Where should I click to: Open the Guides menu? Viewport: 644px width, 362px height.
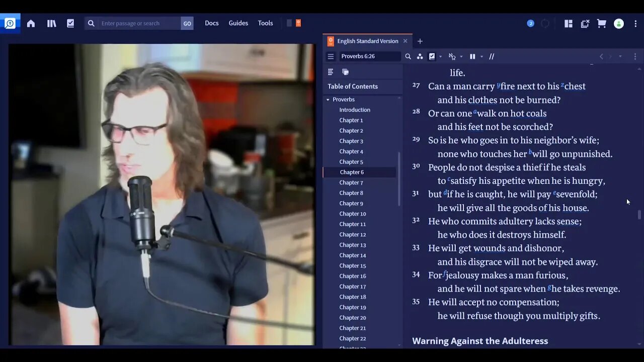coord(238,23)
